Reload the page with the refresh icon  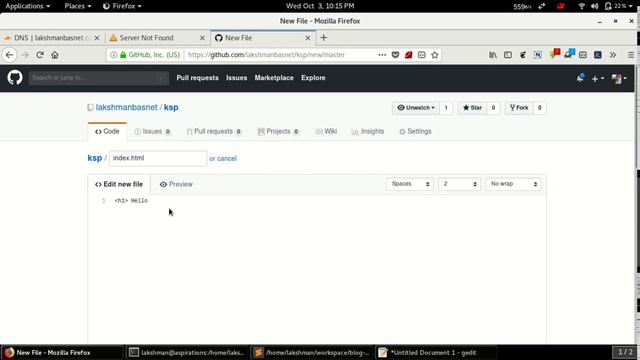click(40, 55)
